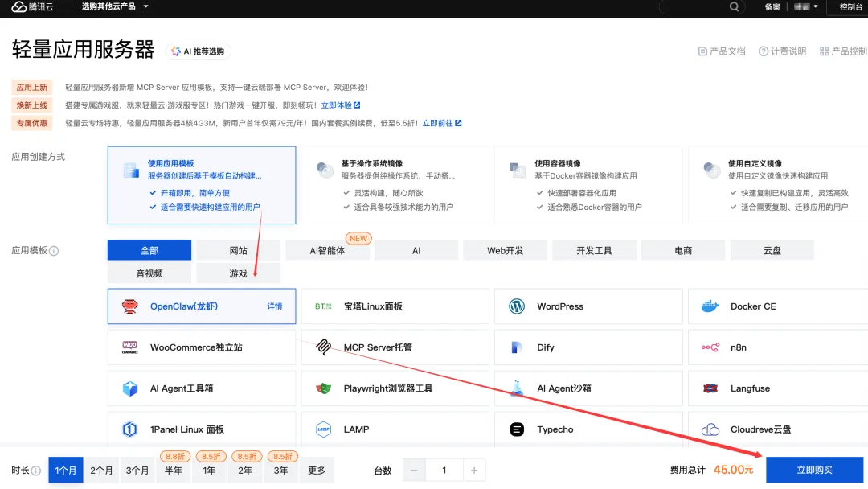Click the Langfuse logo icon
The width and height of the screenshot is (868, 489).
pyautogui.click(x=710, y=388)
